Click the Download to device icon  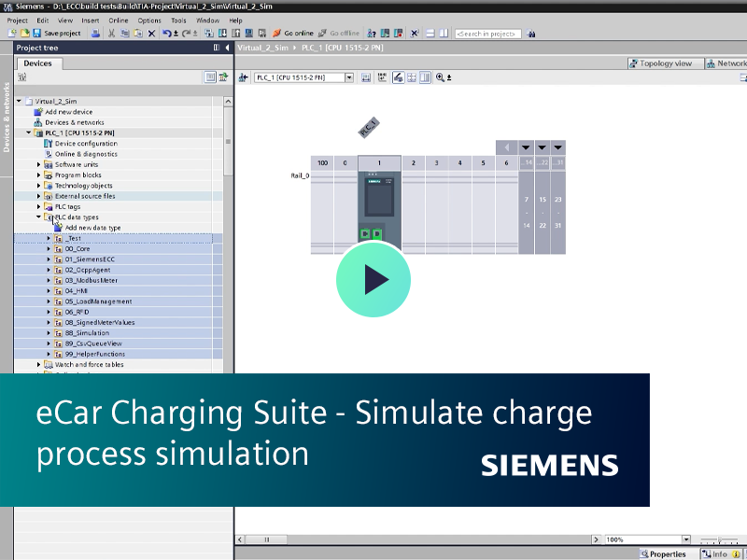pos(222,34)
